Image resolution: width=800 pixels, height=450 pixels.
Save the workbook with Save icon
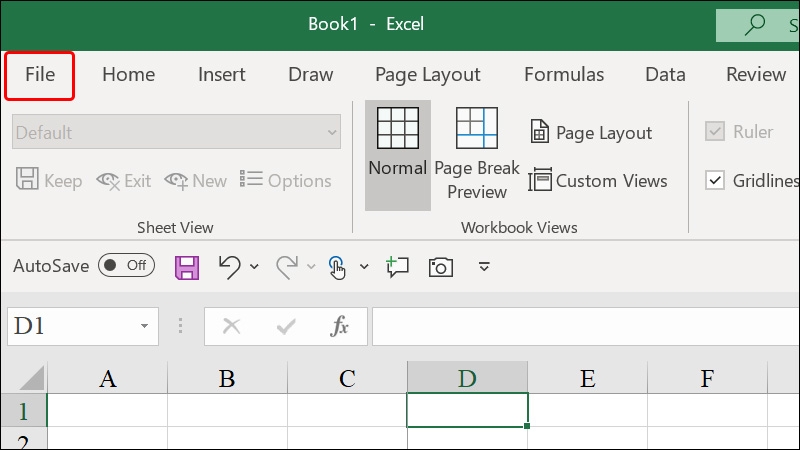pyautogui.click(x=187, y=267)
